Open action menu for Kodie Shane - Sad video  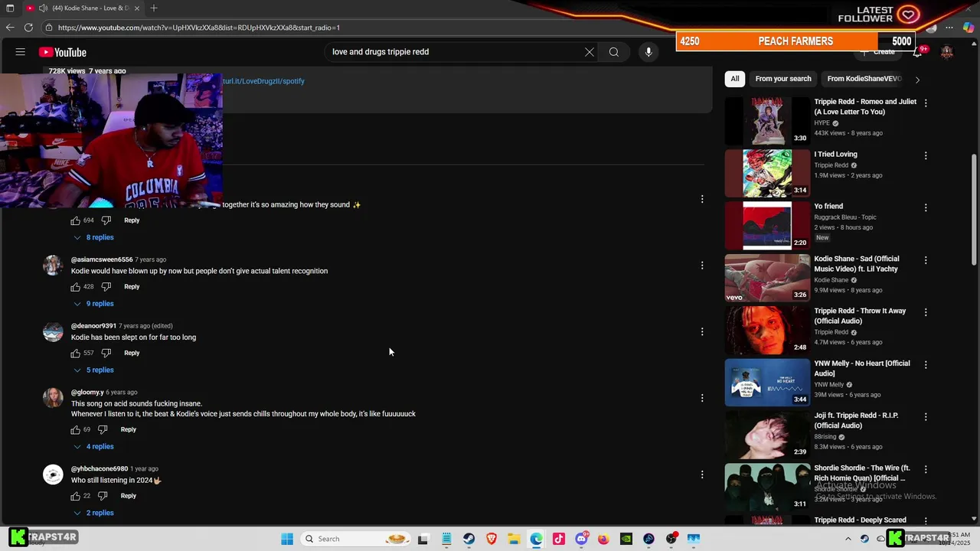coord(926,260)
